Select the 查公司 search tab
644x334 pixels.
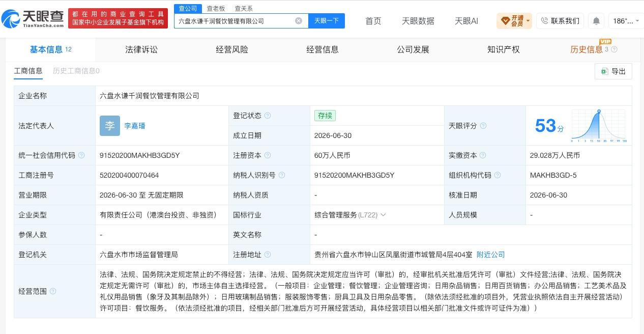188,8
